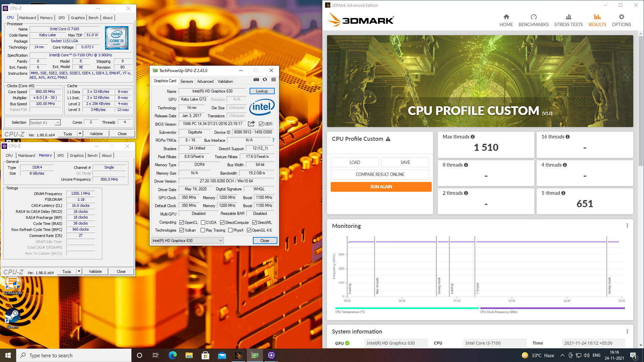Open File Explorer from taskbar

point(189,355)
